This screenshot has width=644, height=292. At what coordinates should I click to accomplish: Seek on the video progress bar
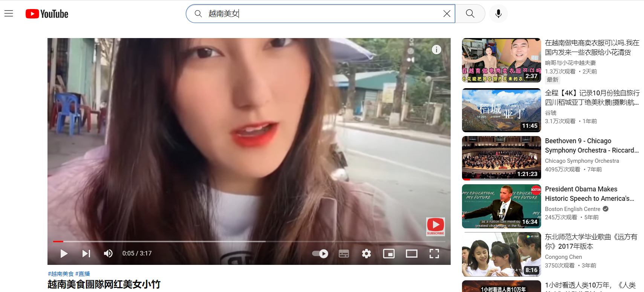[x=249, y=241]
